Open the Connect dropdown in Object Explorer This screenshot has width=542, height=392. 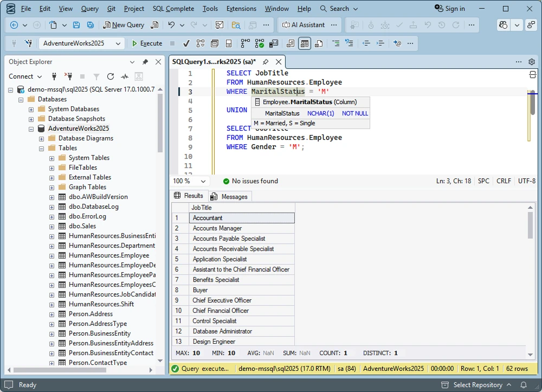25,76
